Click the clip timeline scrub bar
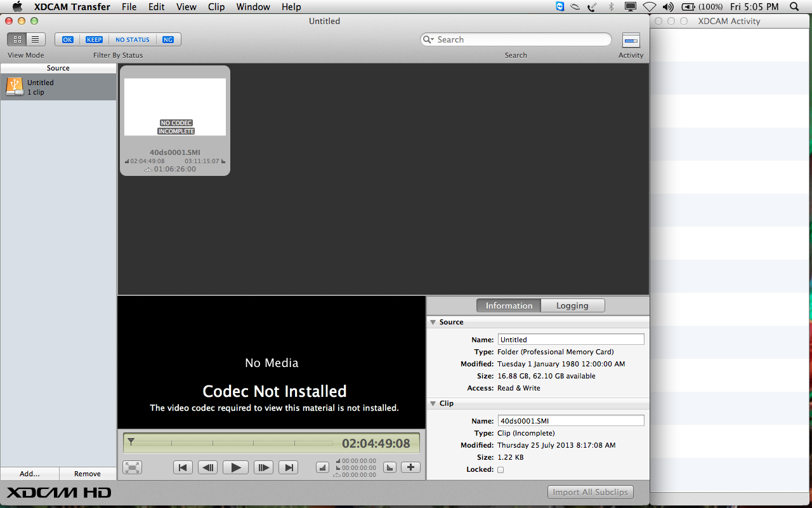The height and width of the screenshot is (508, 812). 232,443
